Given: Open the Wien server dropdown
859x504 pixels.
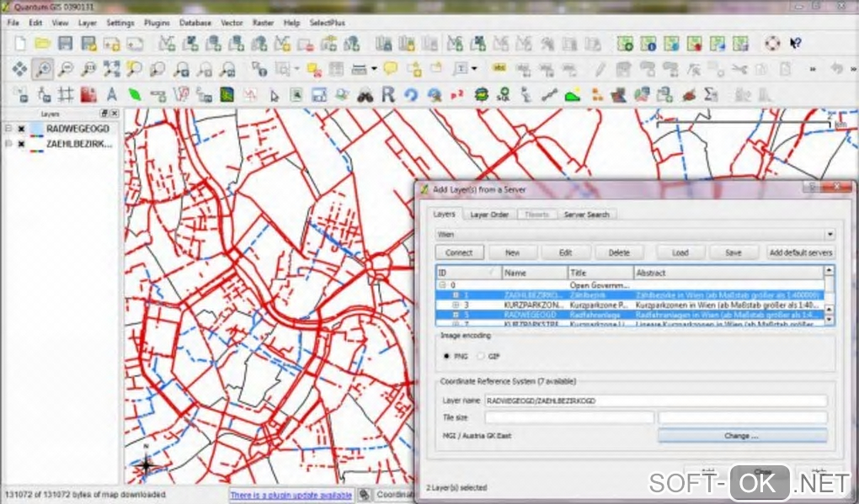Looking at the screenshot, I should click(x=830, y=235).
